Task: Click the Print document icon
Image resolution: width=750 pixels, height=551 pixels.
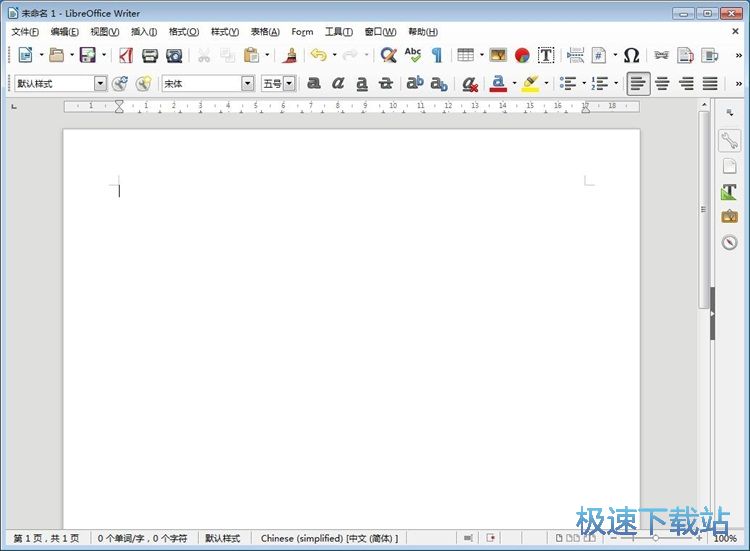Action: click(x=150, y=56)
